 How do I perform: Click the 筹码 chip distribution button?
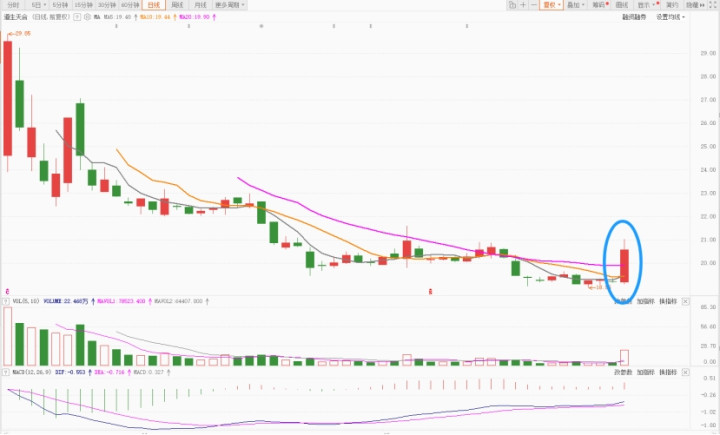(x=600, y=5)
